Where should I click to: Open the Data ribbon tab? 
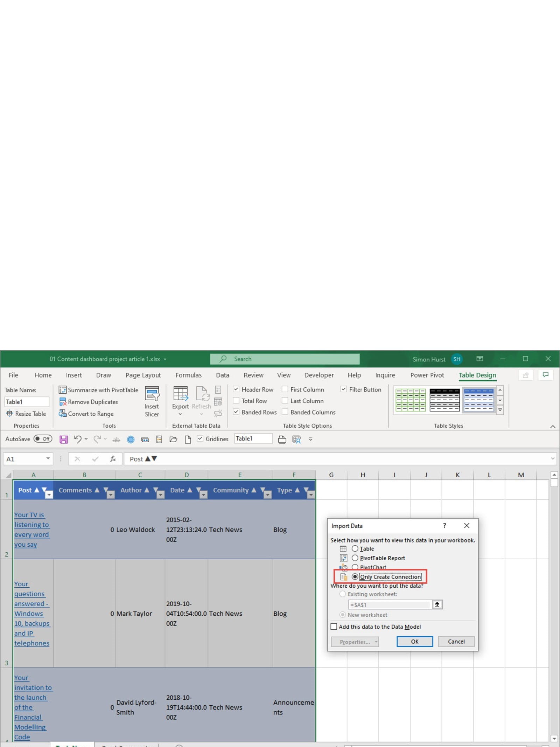(222, 375)
